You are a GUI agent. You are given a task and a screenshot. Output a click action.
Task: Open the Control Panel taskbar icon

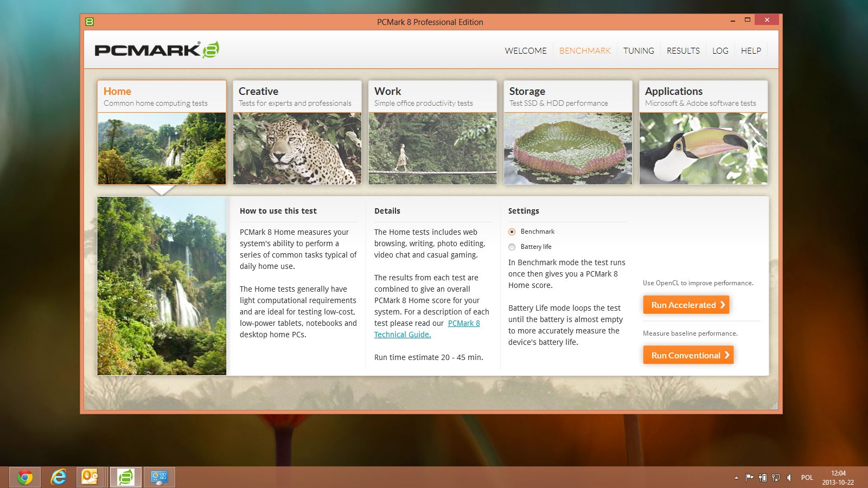click(159, 477)
